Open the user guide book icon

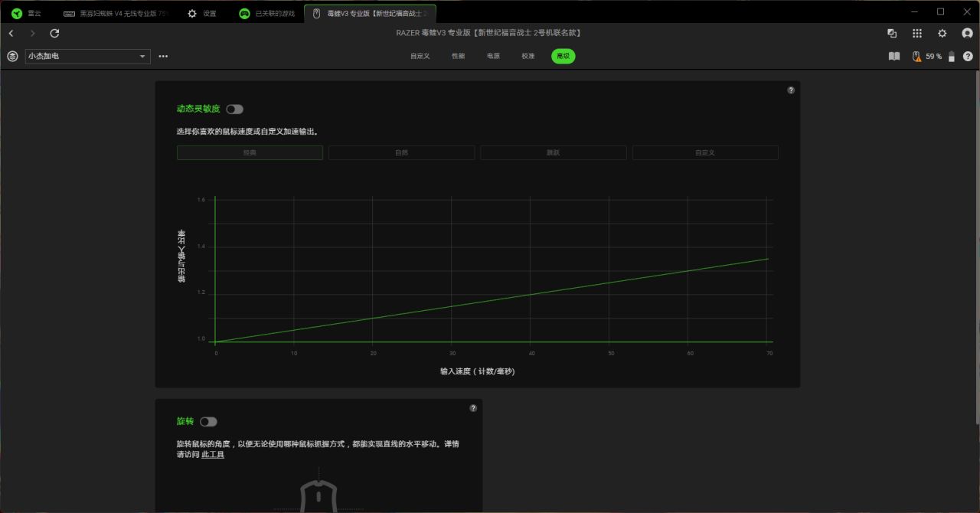coord(893,56)
